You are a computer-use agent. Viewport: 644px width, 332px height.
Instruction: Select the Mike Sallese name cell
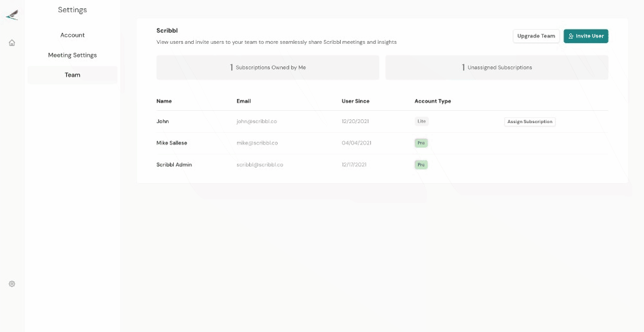pyautogui.click(x=172, y=143)
